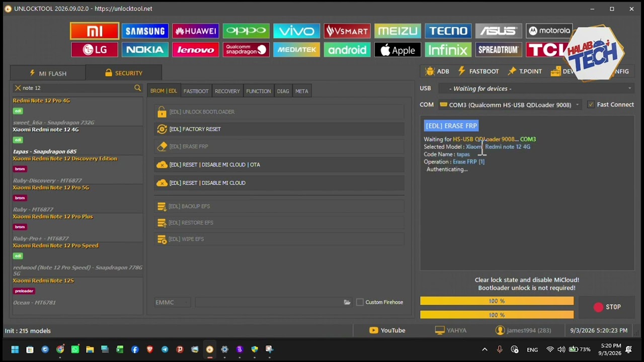644x362 pixels.
Task: Select the Qualcomm Snapdragon tile
Action: pyautogui.click(x=246, y=50)
